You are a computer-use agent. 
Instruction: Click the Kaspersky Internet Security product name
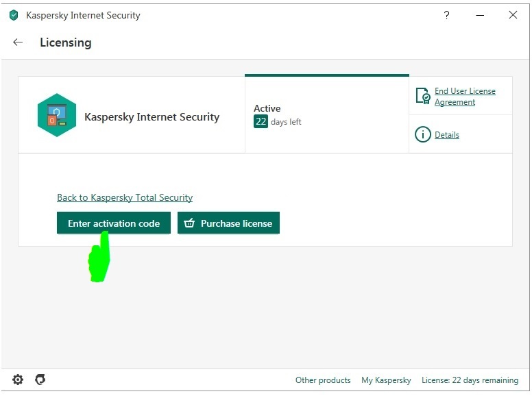(152, 117)
